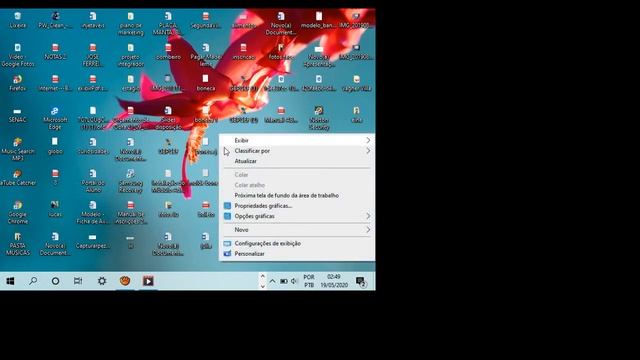The width and height of the screenshot is (640, 360).
Task: Click the POR PTB language indicator
Action: 309,281
